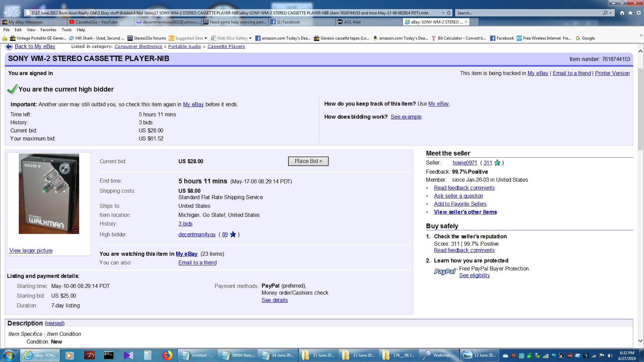The image size is (644, 362).
Task: Open See eligibility link
Action: pyautogui.click(x=474, y=275)
